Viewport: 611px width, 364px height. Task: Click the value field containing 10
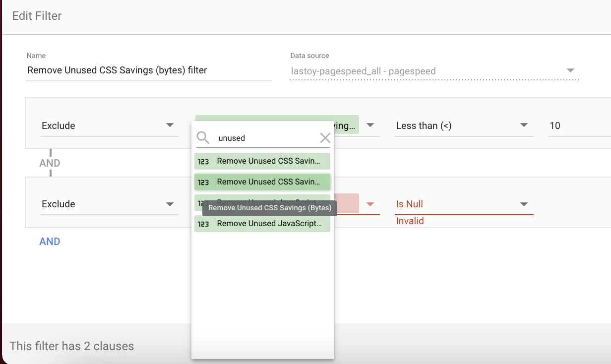point(579,126)
